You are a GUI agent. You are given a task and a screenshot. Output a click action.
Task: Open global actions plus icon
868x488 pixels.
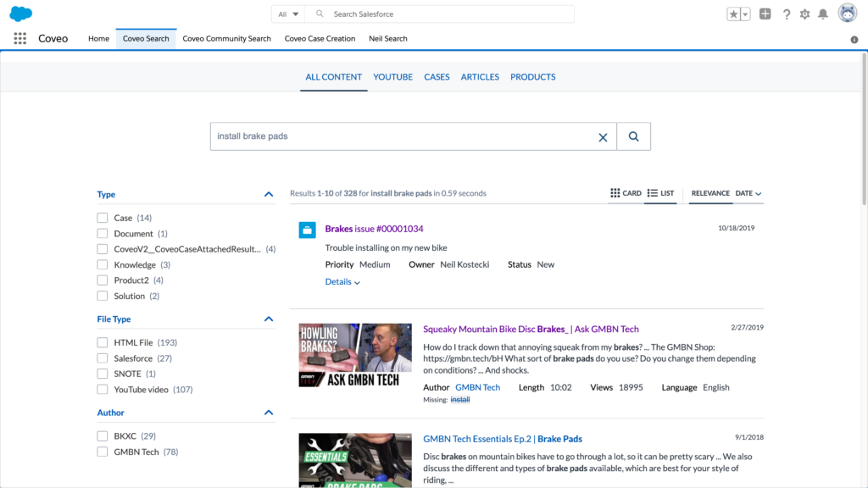765,14
